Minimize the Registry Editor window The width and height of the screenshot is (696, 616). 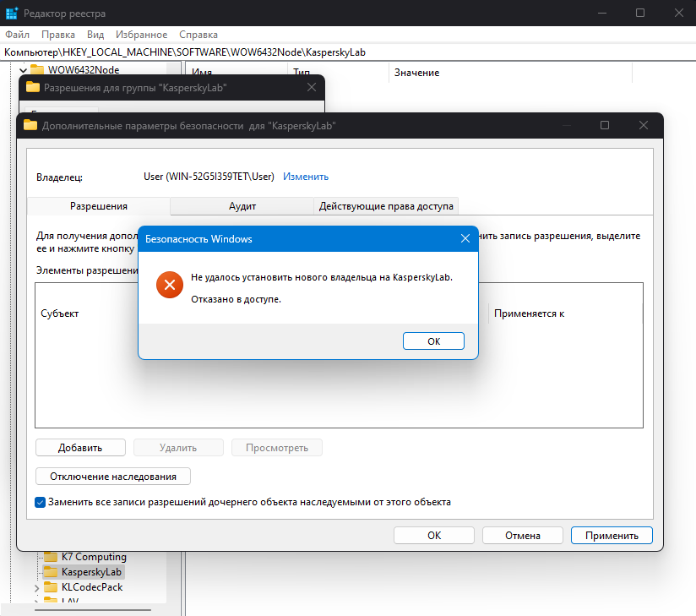tap(602, 13)
